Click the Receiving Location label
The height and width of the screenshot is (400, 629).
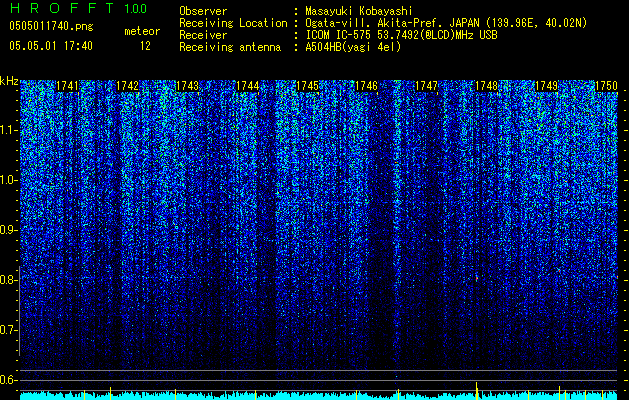point(233,23)
